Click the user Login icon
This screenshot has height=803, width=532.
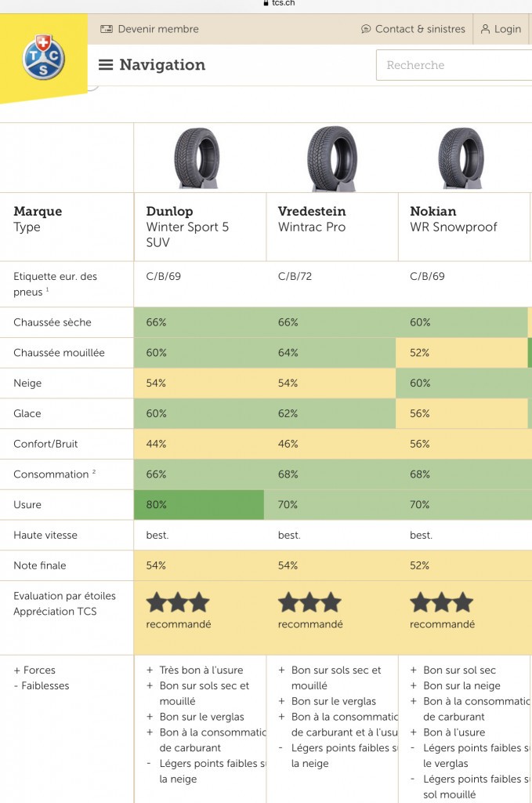(x=485, y=29)
